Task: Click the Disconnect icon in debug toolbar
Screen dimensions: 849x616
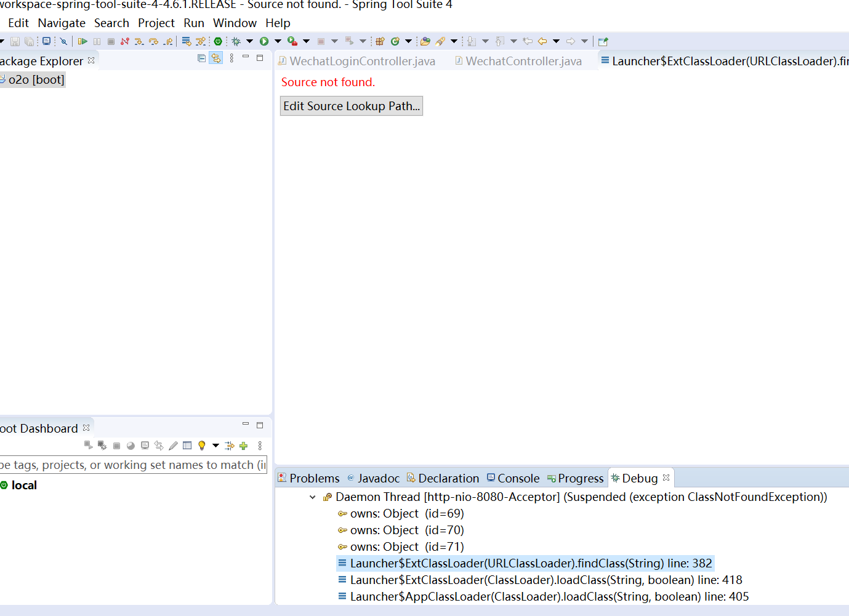Action: [x=125, y=41]
